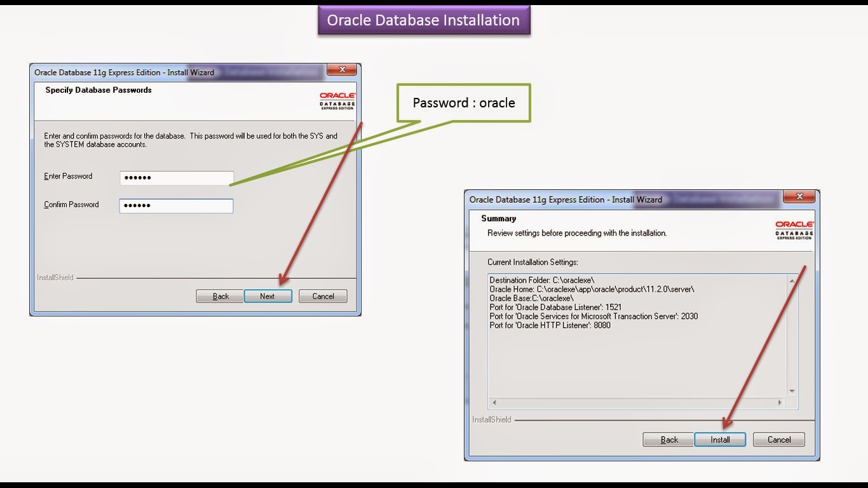Viewport: 868px width, 488px height.
Task: Click Back in the Summary wizard
Action: (x=669, y=440)
